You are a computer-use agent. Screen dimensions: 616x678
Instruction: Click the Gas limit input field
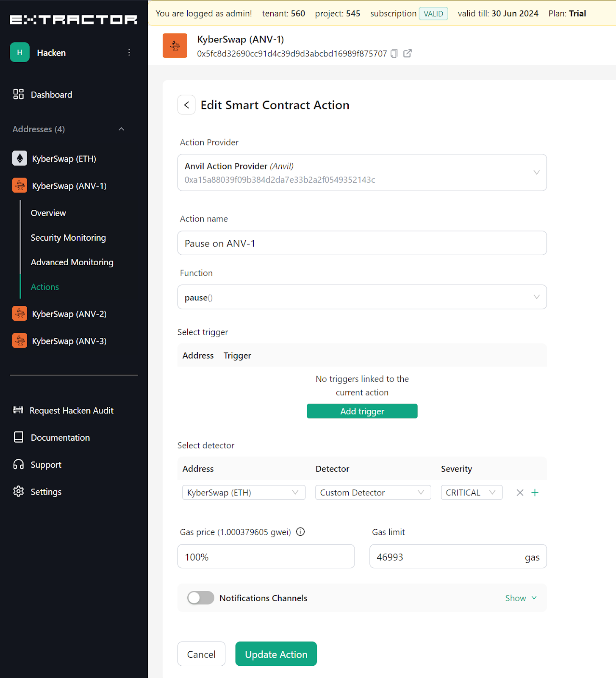[458, 556]
